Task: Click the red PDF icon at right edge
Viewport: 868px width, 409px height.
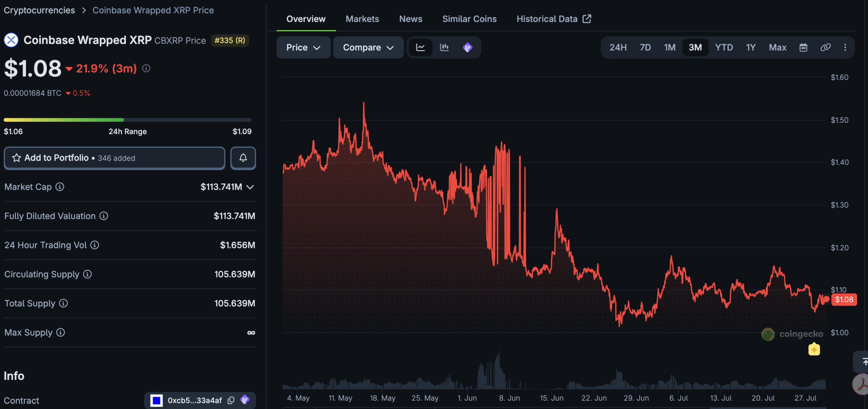Action: click(x=861, y=385)
